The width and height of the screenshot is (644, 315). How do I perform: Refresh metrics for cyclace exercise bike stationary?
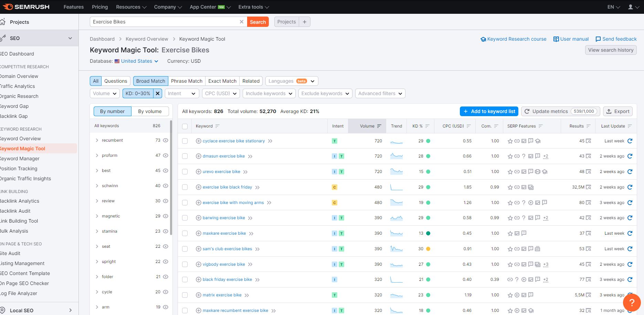[630, 141]
